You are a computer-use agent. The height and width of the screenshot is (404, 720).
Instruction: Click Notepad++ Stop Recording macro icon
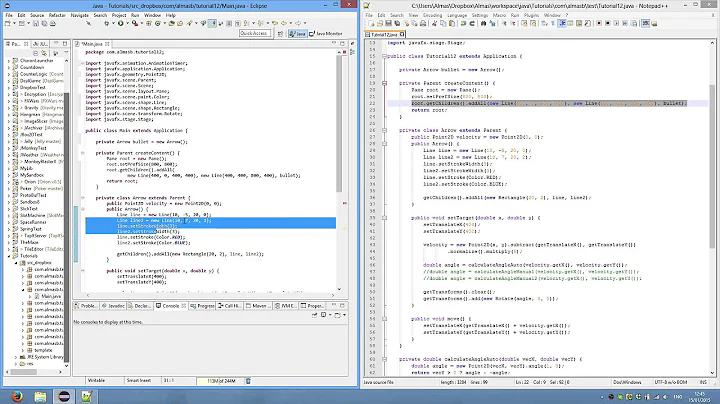click(x=608, y=23)
